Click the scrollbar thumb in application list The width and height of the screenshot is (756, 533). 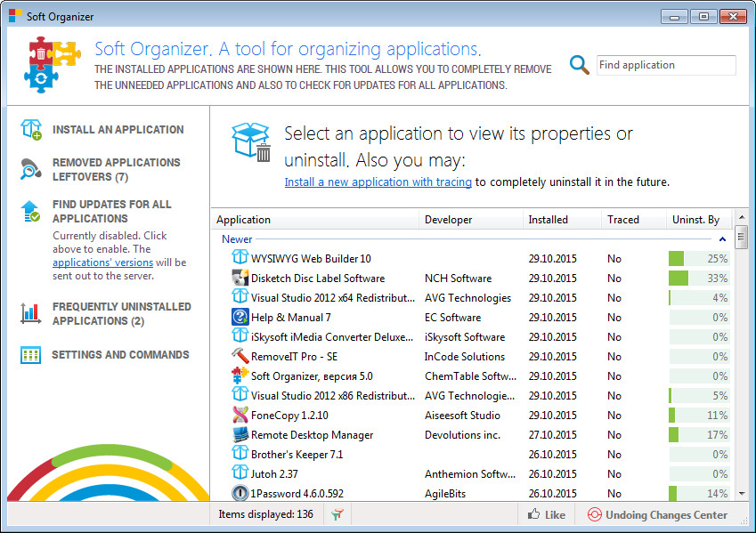[742, 237]
